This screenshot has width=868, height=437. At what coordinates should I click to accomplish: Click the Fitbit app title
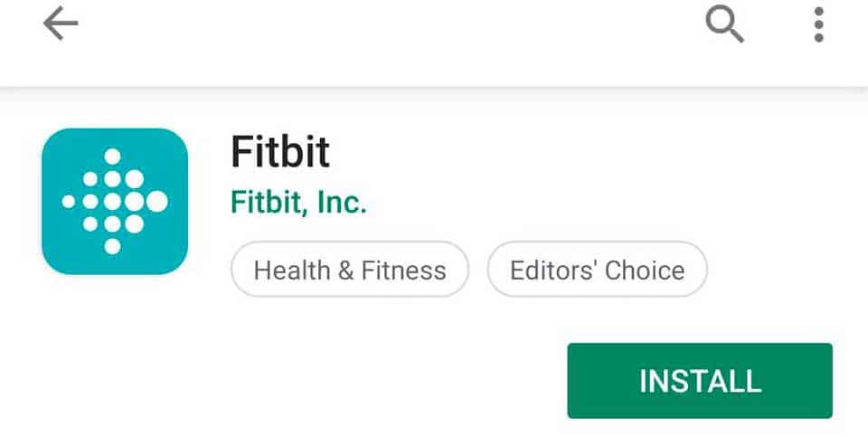pos(280,152)
